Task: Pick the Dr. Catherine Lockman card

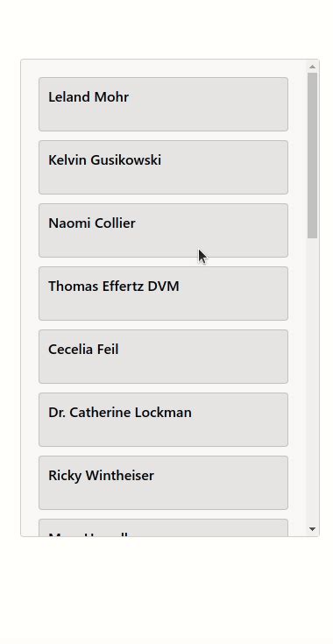Action: click(163, 420)
